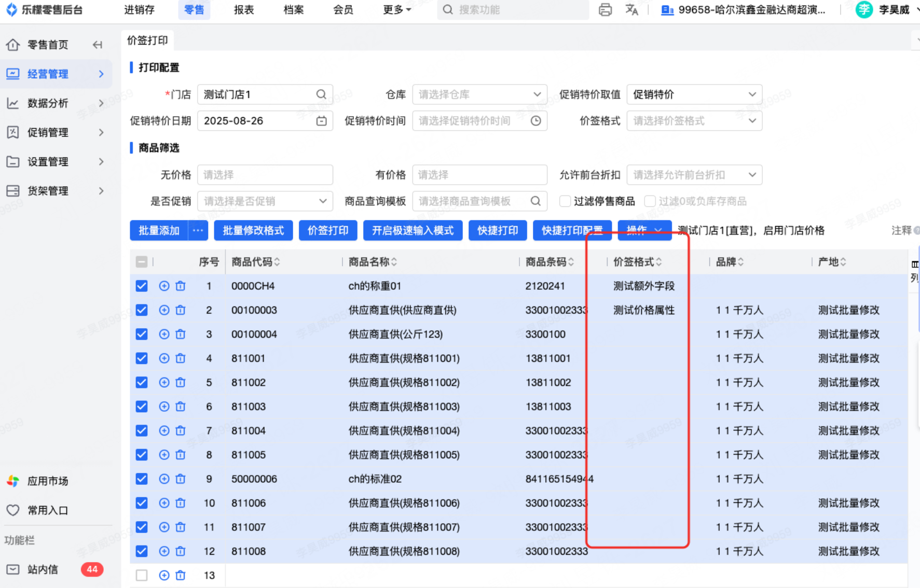Open the calendar icon for 促销特价日期
920x588 pixels.
pos(321,121)
